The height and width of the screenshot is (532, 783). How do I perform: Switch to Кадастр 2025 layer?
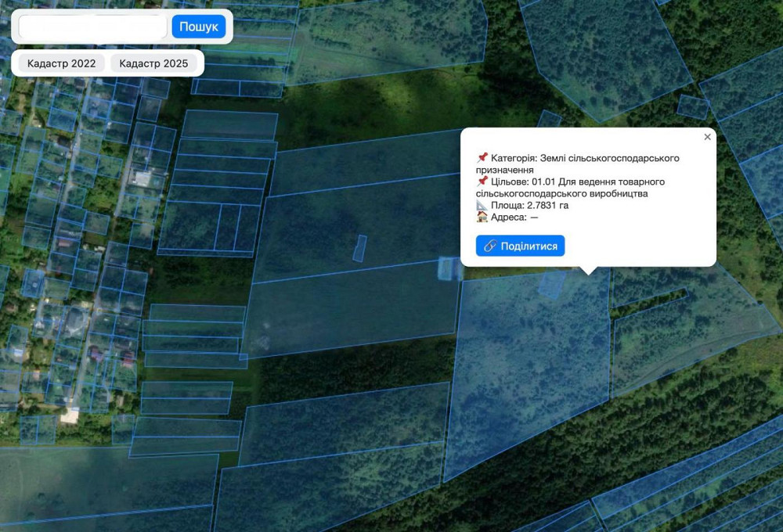[x=153, y=63]
